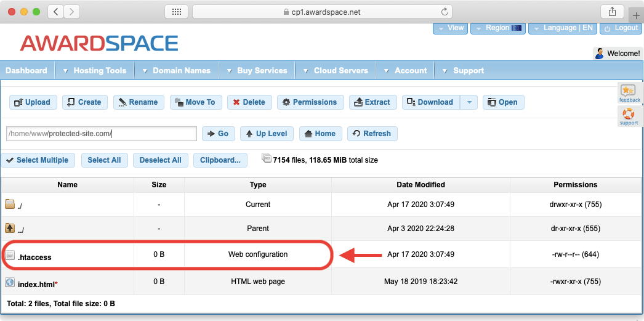Click the Download button
The height and width of the screenshot is (321, 644).
431,102
